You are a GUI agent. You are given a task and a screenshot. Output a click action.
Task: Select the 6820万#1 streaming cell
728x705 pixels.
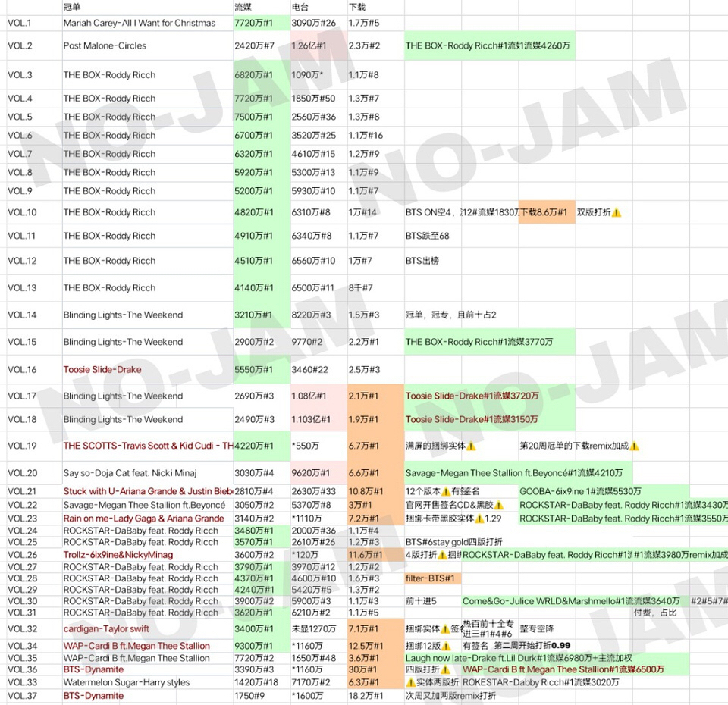(262, 75)
